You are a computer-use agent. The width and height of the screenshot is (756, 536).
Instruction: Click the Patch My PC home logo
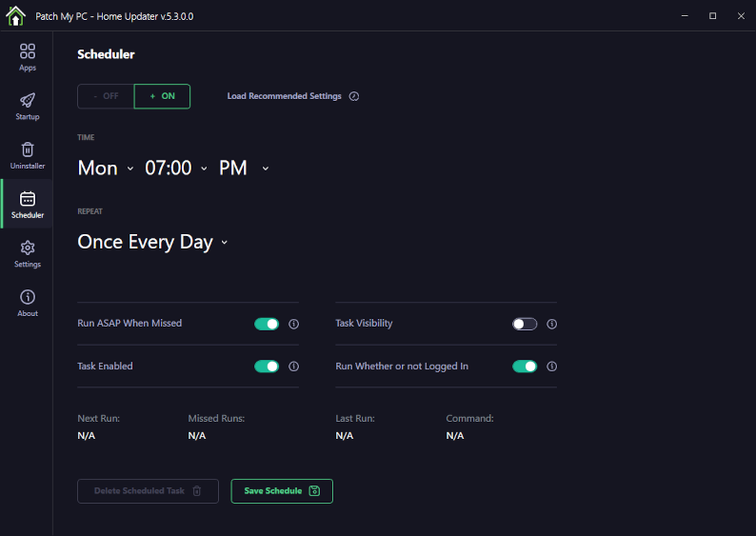15,16
